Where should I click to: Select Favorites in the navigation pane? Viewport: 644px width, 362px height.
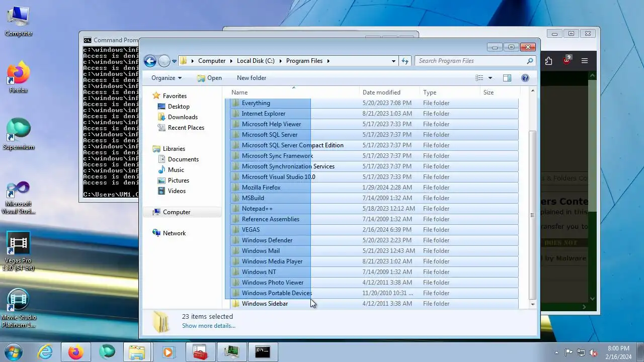click(x=175, y=96)
